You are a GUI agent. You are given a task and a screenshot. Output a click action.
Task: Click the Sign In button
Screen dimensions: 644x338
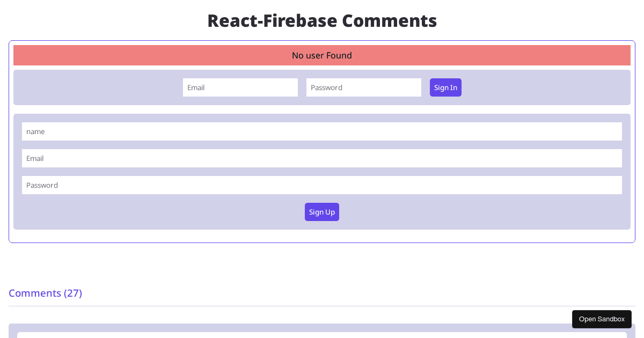pyautogui.click(x=445, y=87)
